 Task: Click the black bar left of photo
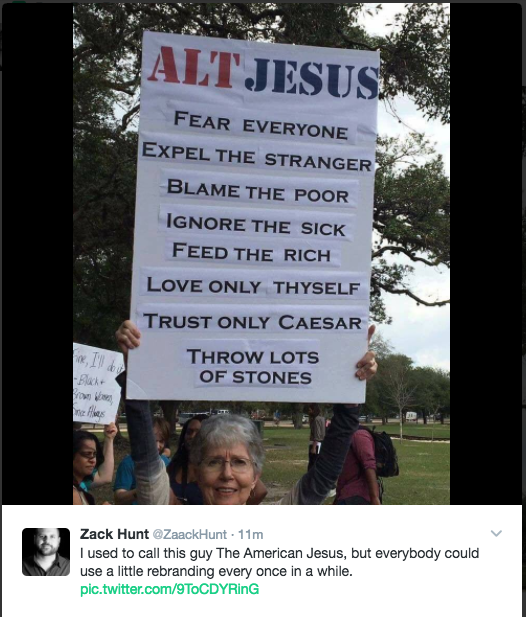click(x=37, y=254)
